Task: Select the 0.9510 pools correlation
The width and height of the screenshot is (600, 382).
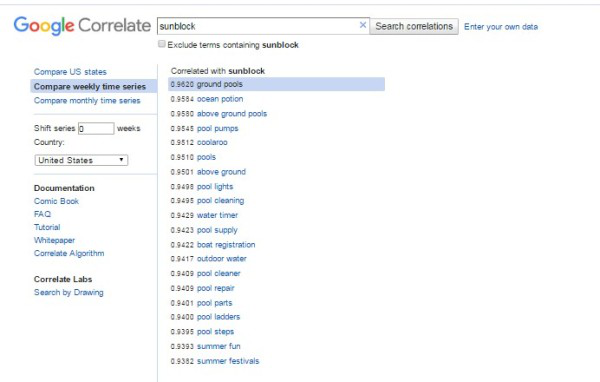Action: (x=206, y=157)
